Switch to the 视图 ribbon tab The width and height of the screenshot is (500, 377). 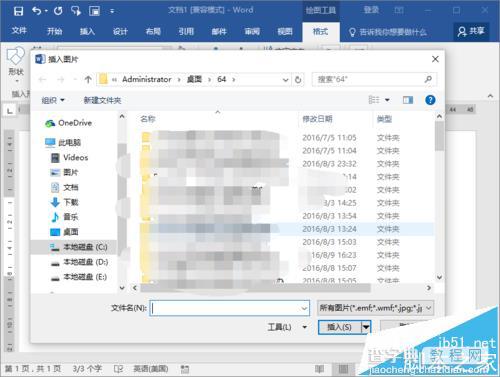point(285,31)
